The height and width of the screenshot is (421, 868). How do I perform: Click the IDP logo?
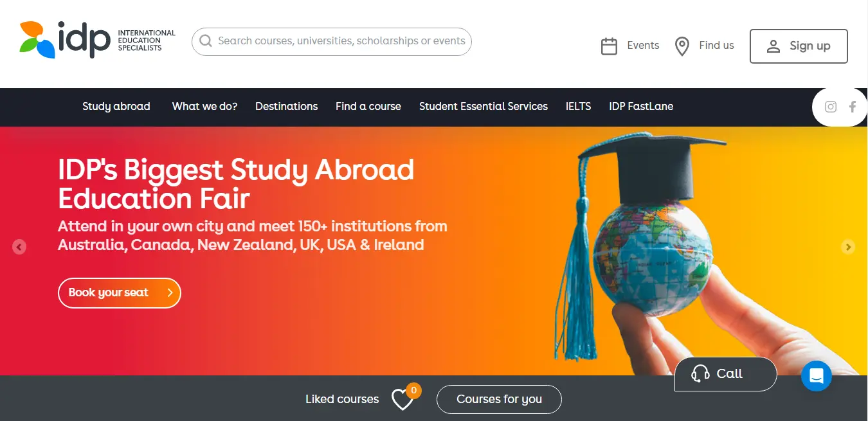(97, 40)
